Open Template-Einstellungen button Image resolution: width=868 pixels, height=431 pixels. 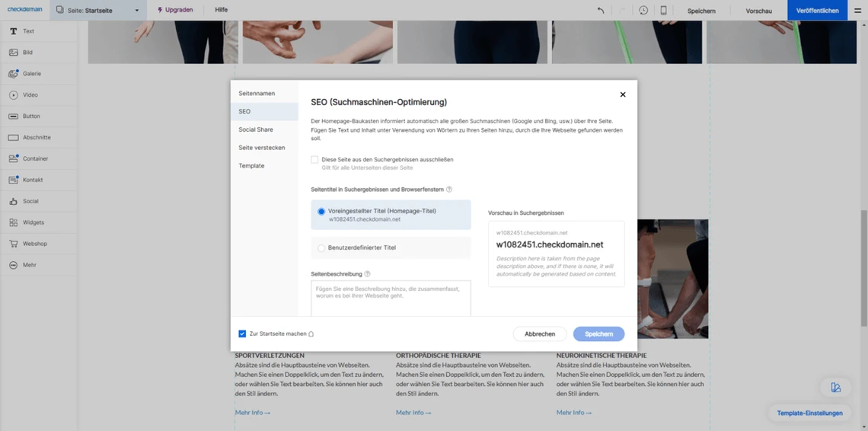point(810,413)
